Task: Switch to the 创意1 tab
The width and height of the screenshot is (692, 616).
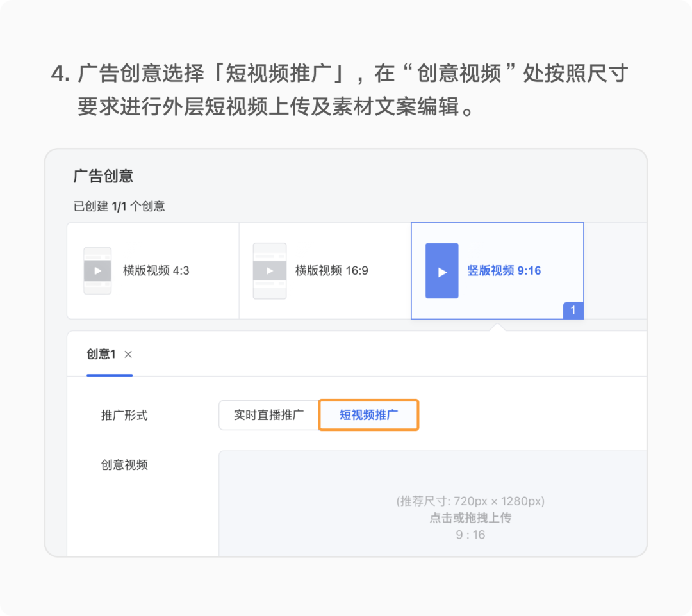Action: click(x=103, y=354)
